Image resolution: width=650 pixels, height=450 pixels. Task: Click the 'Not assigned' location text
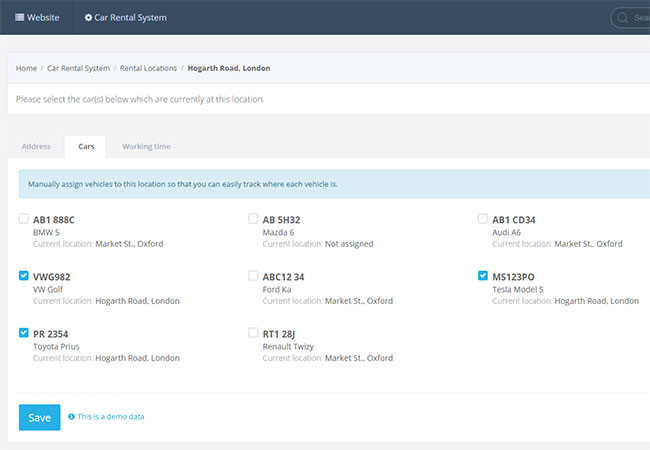(349, 244)
